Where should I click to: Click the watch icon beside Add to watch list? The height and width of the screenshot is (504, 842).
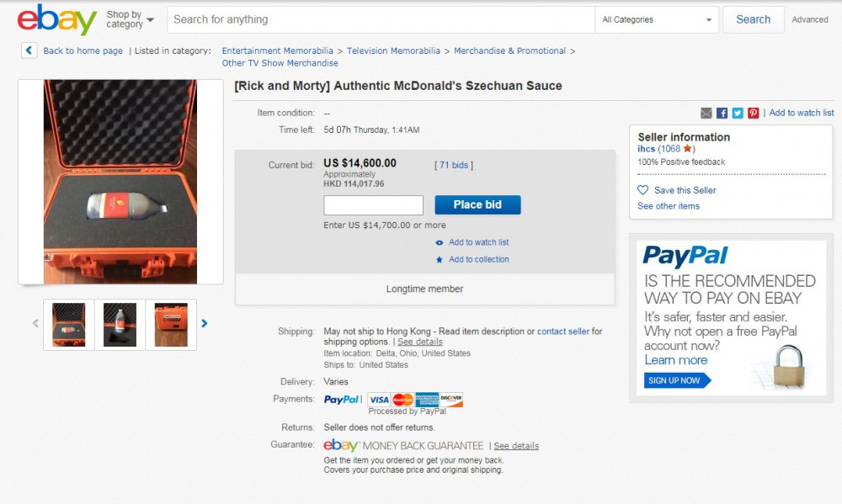[439, 243]
